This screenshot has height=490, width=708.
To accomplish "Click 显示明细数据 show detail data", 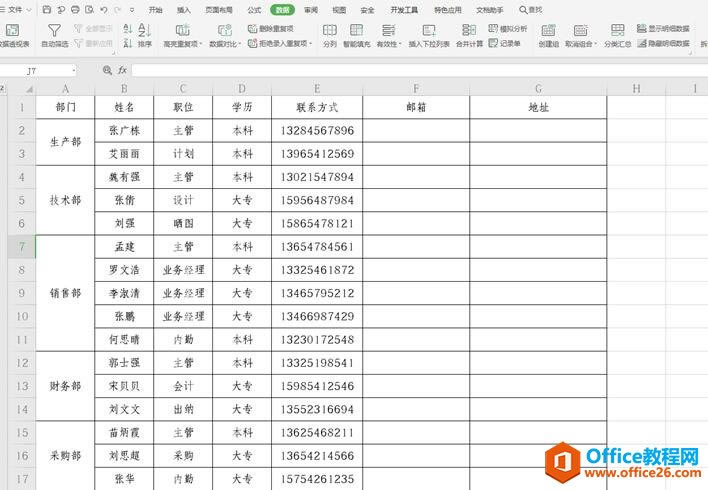I will coord(663,28).
